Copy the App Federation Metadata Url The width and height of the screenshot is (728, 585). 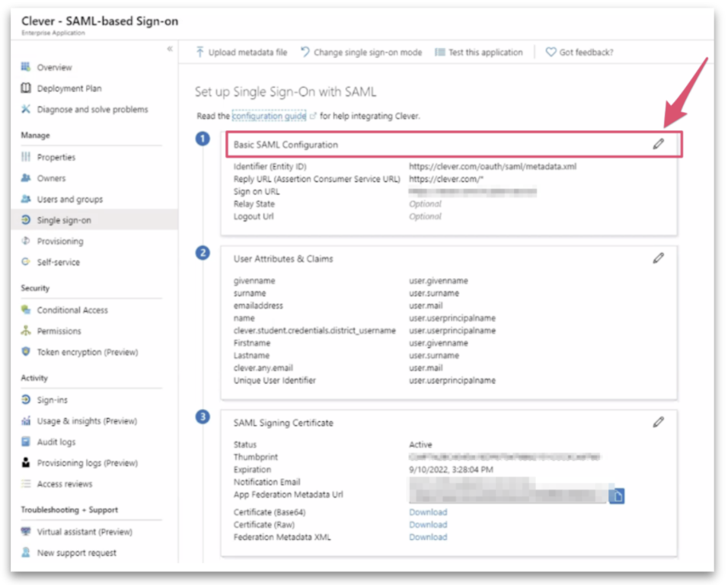click(x=618, y=496)
